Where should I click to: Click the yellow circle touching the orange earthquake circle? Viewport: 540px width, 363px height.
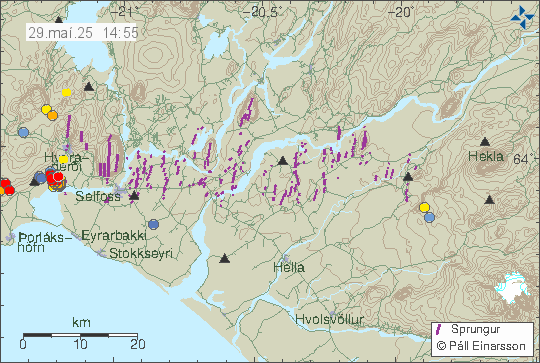[x=46, y=110]
